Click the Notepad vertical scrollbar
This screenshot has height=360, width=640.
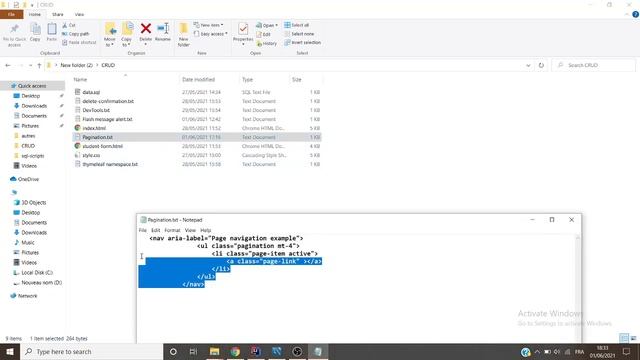pyautogui.click(x=578, y=288)
